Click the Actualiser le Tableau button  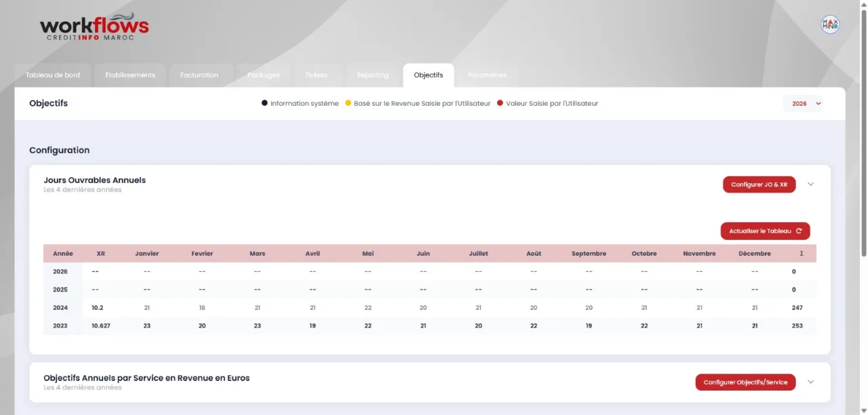[765, 231]
